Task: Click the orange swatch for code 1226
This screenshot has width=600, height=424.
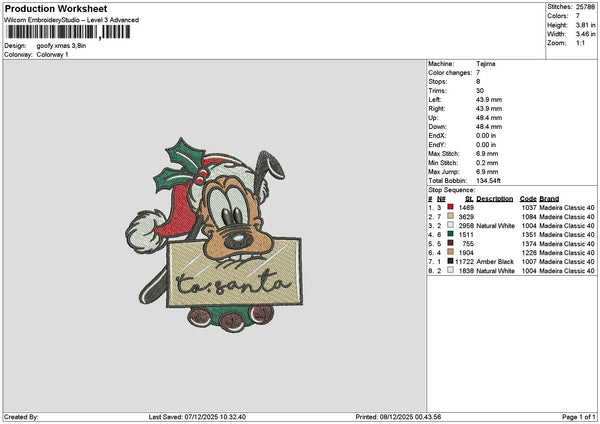Action: pos(450,252)
